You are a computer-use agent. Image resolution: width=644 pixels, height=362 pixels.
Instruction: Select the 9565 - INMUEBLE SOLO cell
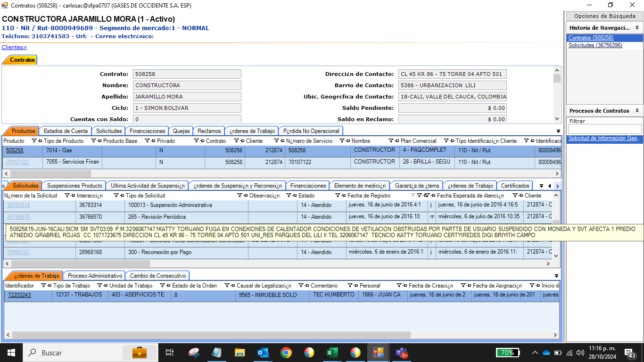[272, 295]
